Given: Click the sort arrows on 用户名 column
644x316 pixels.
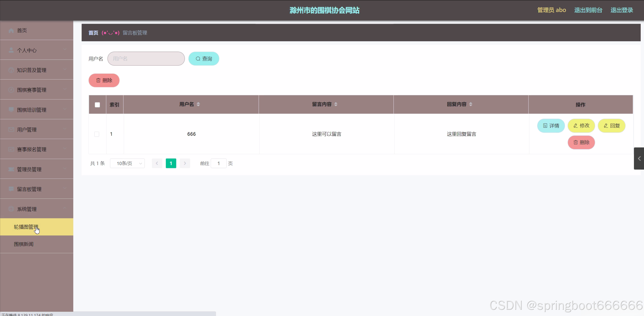Looking at the screenshot, I should pos(198,104).
